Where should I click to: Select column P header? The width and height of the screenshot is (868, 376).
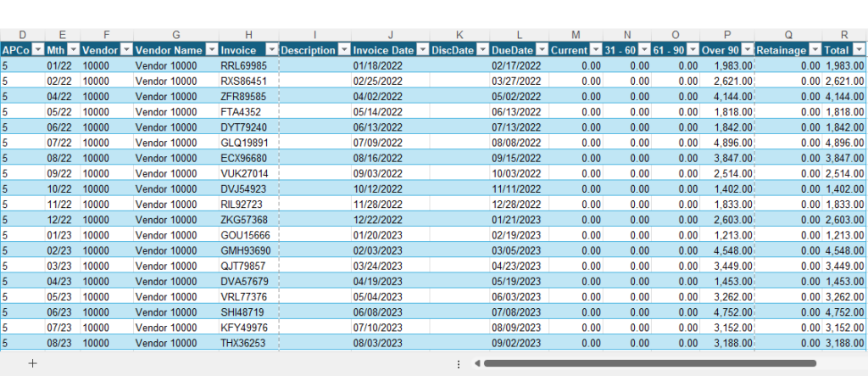click(x=727, y=35)
